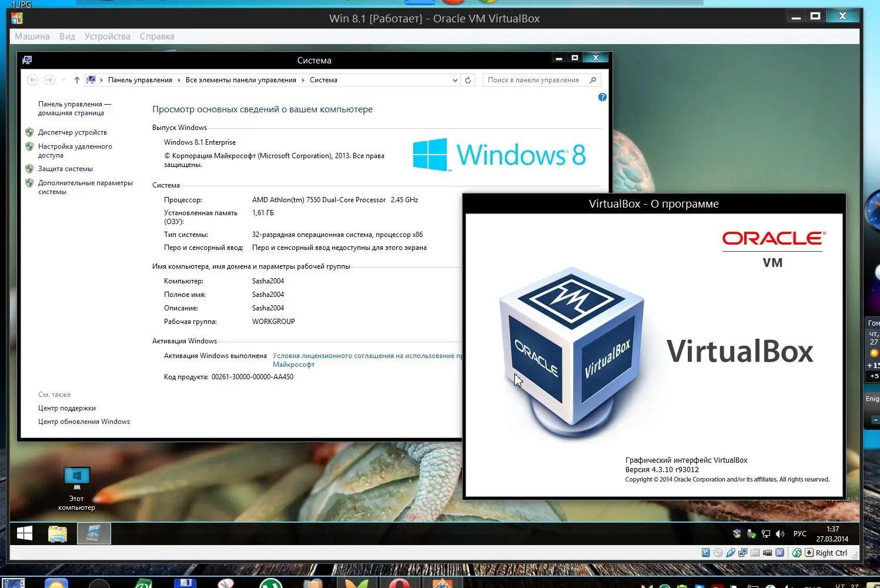880x588 pixels.
Task: Open Дополнительные параметры системы
Action: tap(85, 187)
